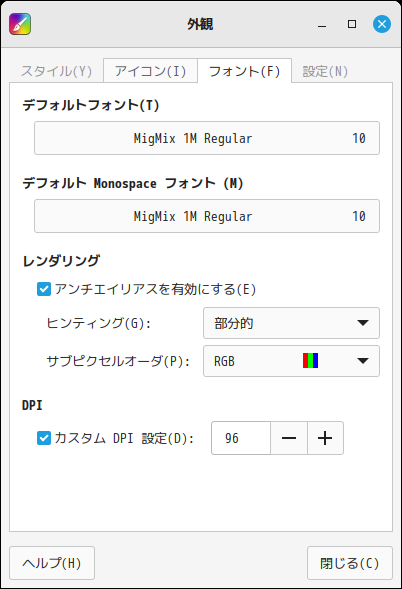Maximize the 外観 window
This screenshot has width=402, height=589.
[352, 24]
